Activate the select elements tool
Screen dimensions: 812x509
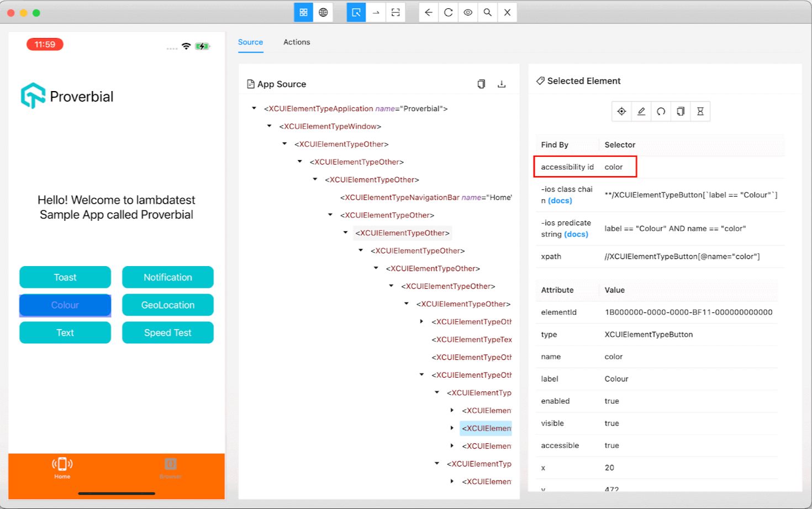tap(356, 12)
